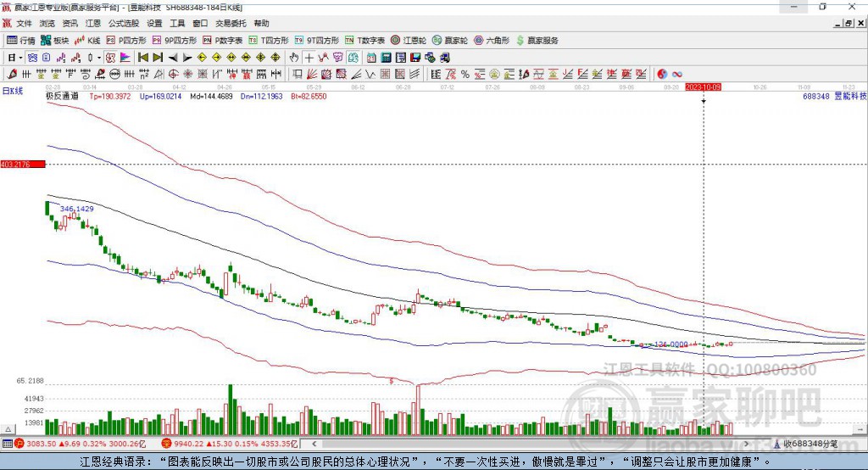Click the black right arrow icon
Viewport: 868px width, 470px height.
point(187,58)
